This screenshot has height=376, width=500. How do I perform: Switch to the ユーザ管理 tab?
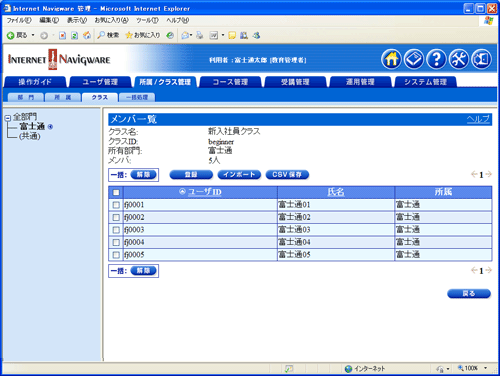pyautogui.click(x=100, y=82)
